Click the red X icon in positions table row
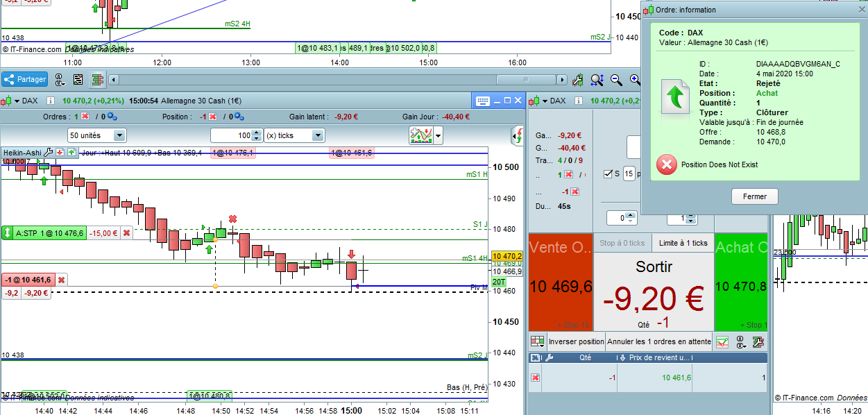 click(x=535, y=377)
